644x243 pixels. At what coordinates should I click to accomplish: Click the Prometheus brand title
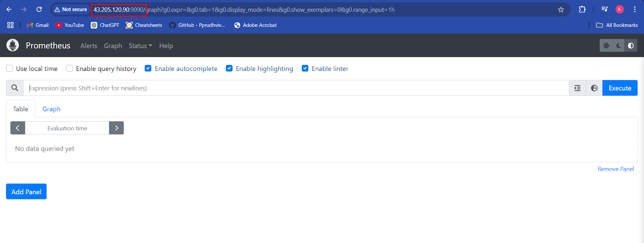click(48, 46)
